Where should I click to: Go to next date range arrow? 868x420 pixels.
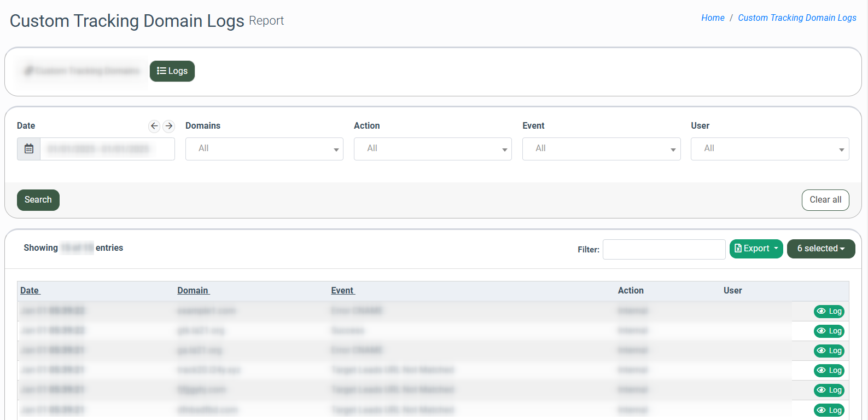169,126
